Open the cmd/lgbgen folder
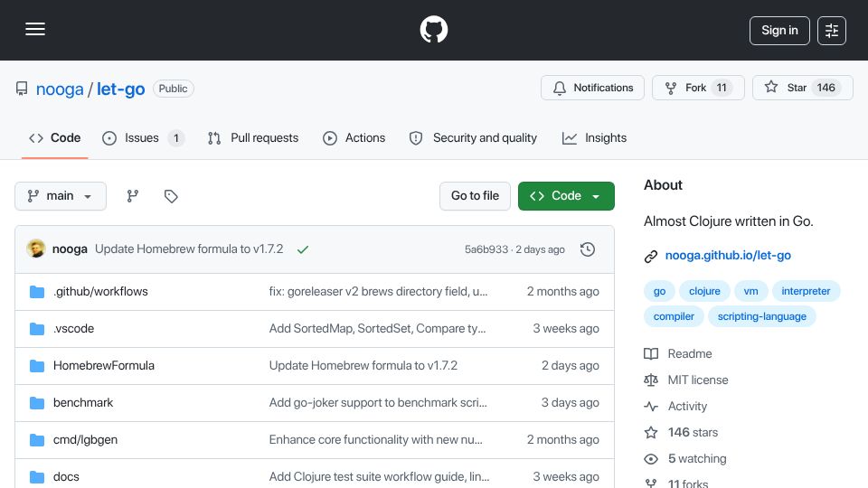 pyautogui.click(x=85, y=440)
